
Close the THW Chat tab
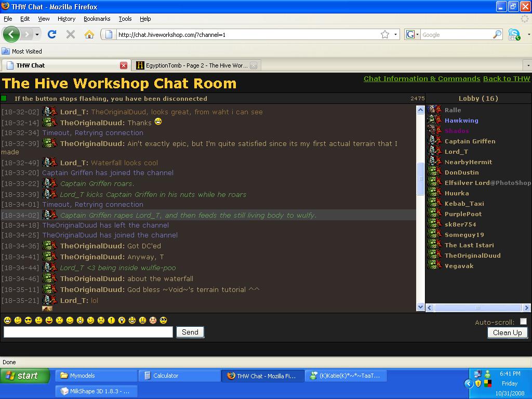click(x=124, y=65)
